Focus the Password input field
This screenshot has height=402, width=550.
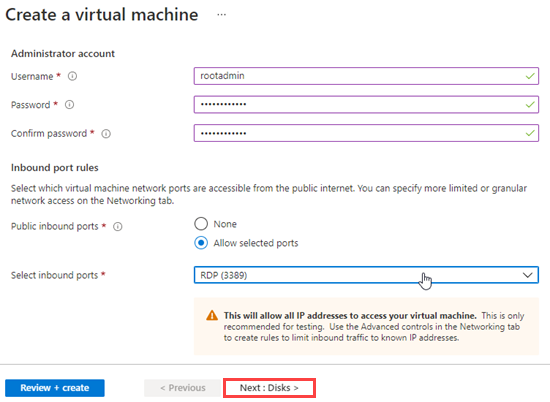coord(366,105)
